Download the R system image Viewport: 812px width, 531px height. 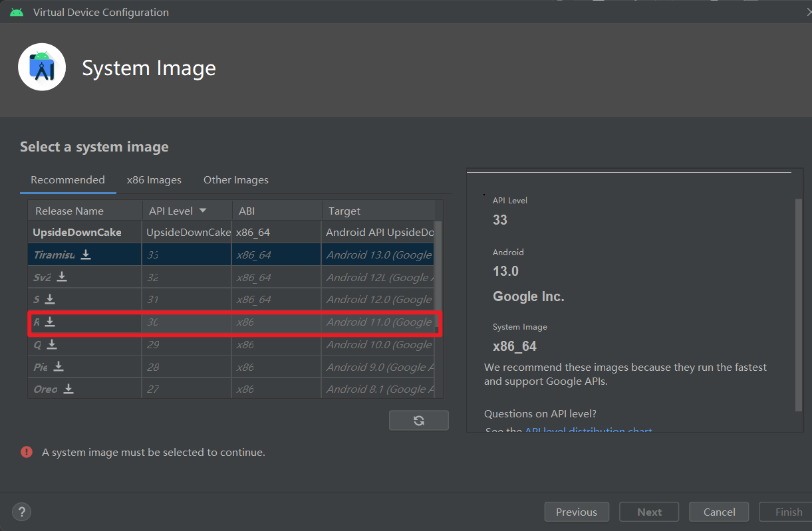(50, 322)
